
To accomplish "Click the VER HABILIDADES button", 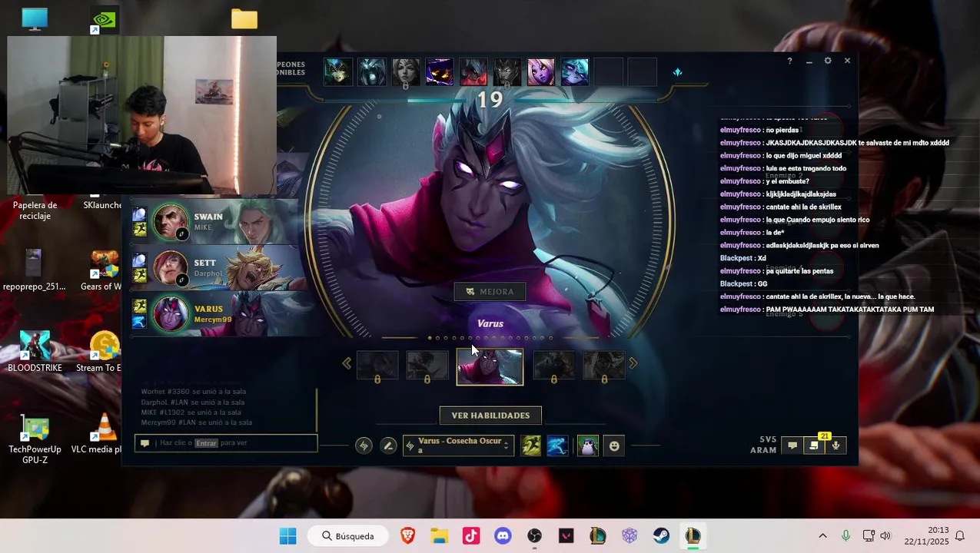I will click(490, 416).
